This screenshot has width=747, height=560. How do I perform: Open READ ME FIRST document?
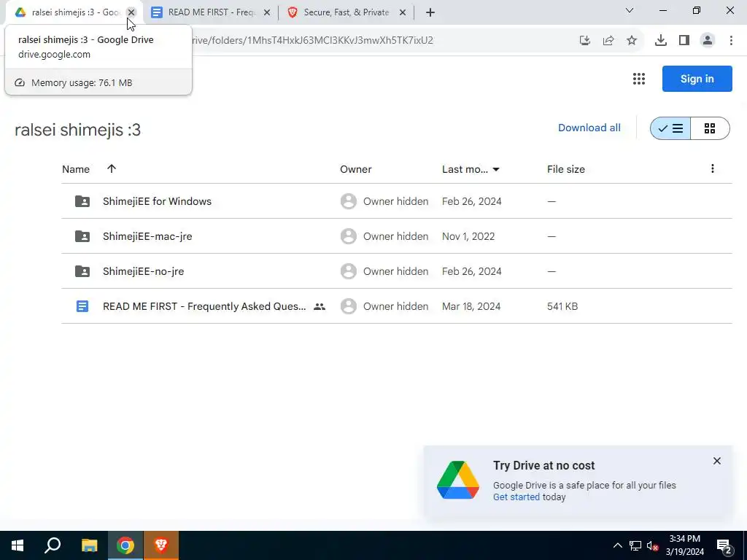(204, 306)
